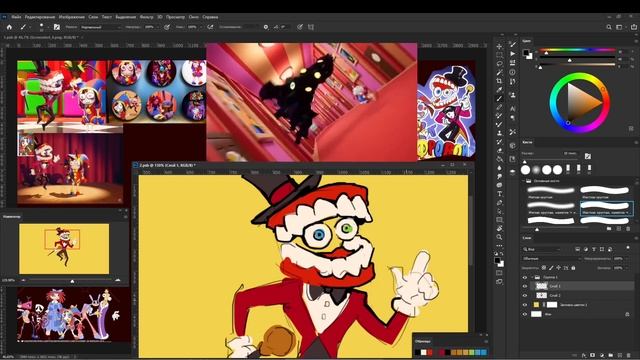Hide the Фон layer

click(x=525, y=314)
